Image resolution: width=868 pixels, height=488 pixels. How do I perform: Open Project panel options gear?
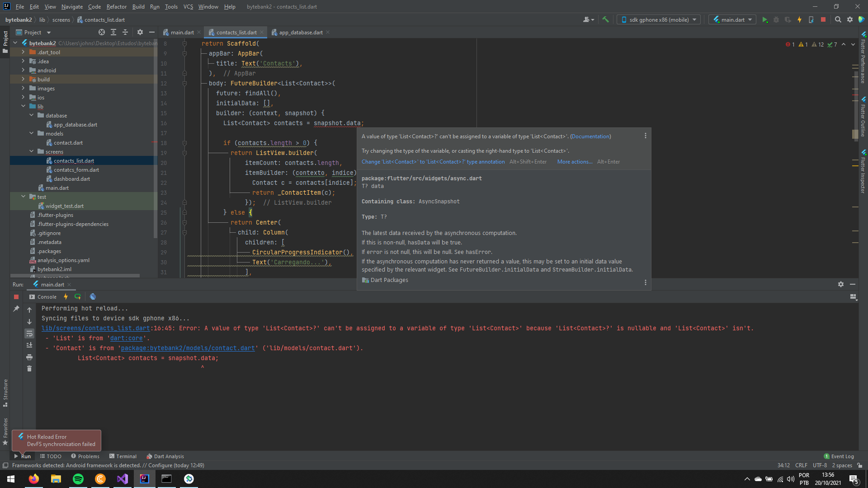point(140,32)
